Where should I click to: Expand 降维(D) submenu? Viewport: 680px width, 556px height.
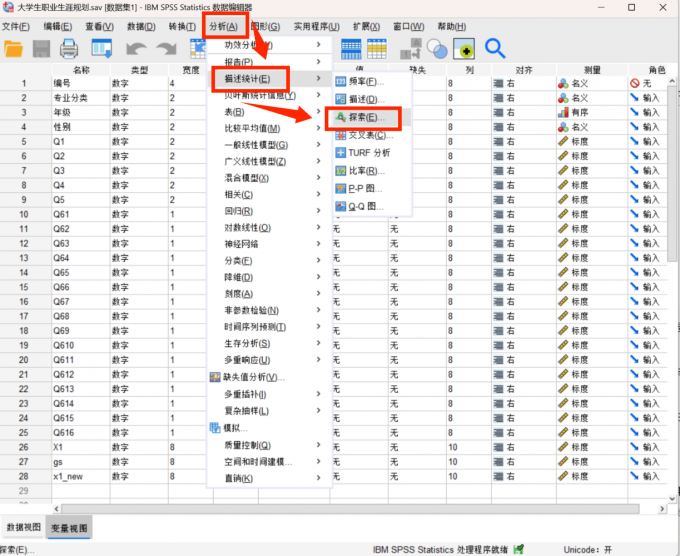[269, 278]
